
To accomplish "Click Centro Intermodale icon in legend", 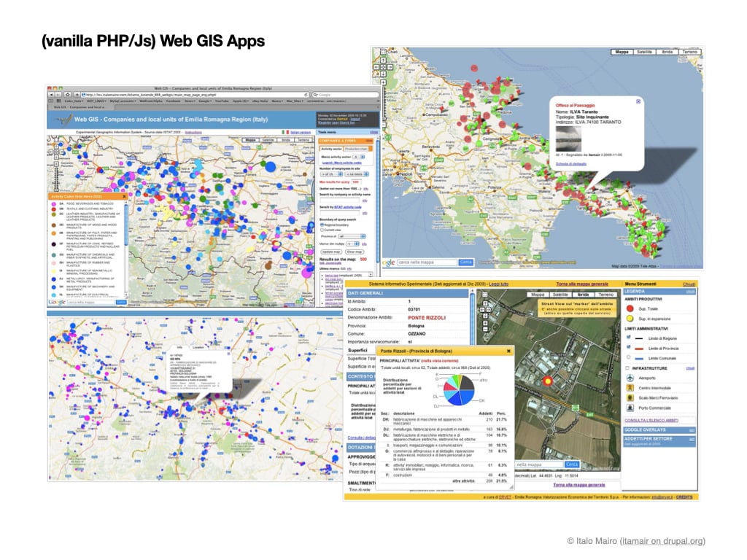I will pyautogui.click(x=630, y=388).
